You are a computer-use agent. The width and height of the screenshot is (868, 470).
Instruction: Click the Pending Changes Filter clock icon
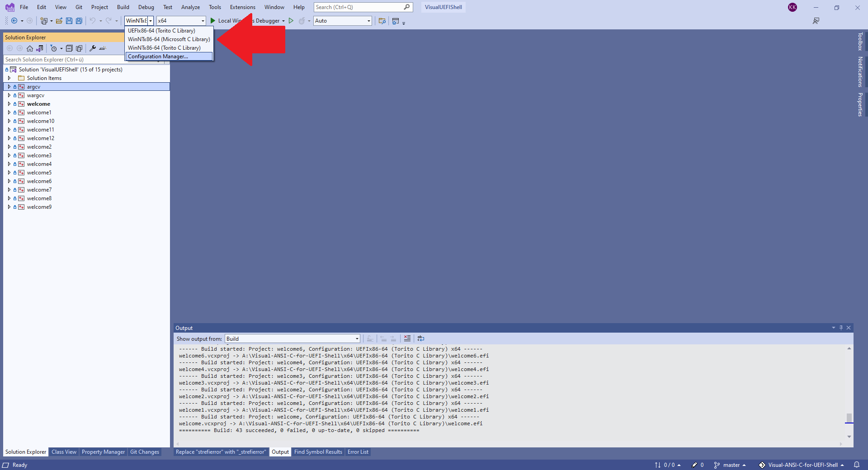click(54, 48)
